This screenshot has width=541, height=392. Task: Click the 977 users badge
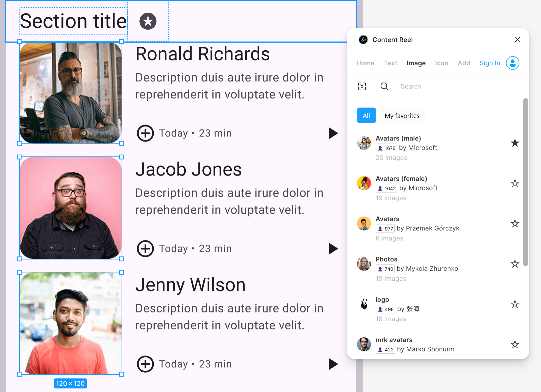click(x=385, y=228)
